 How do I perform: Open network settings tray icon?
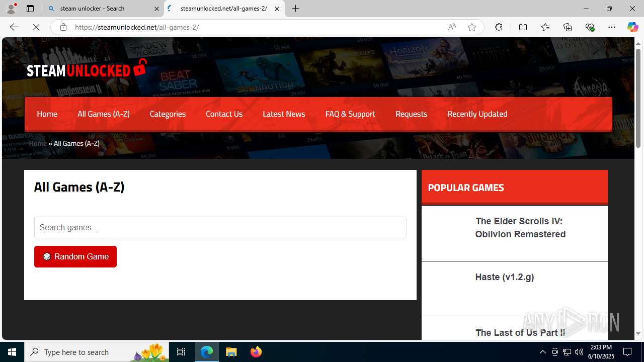coord(567,352)
